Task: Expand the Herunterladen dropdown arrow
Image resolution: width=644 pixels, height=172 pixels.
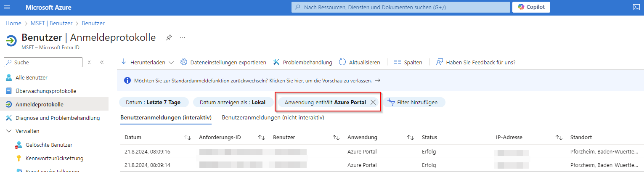Action: click(171, 62)
